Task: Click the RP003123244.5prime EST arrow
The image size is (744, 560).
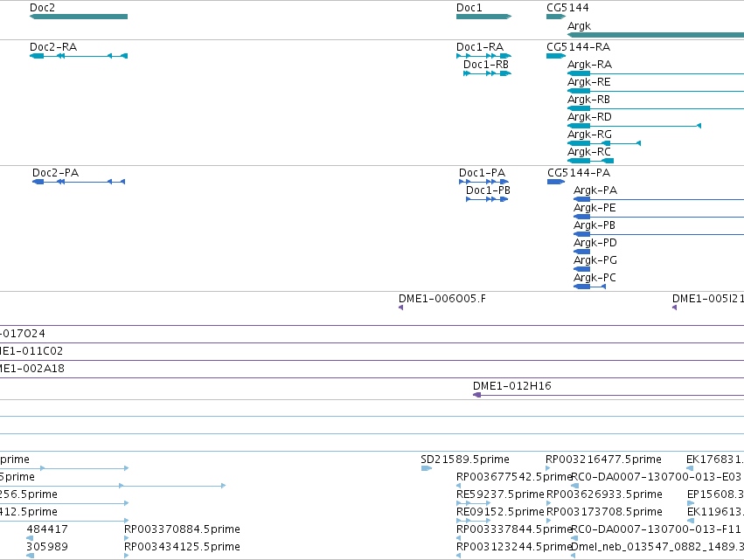Action: (x=458, y=556)
